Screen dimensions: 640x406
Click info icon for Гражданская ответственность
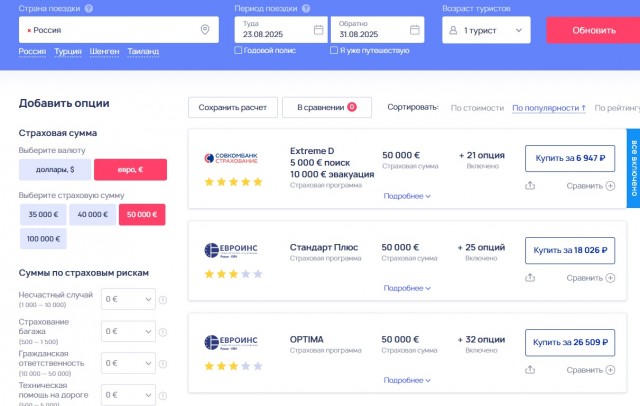tap(162, 364)
